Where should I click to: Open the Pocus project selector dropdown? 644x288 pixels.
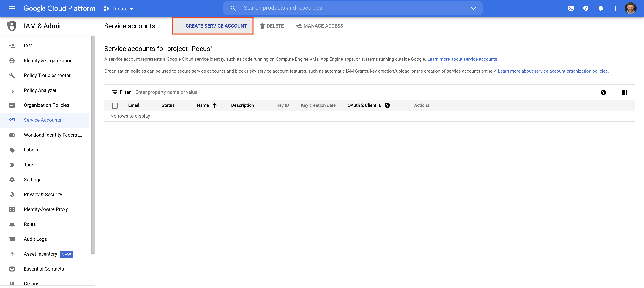click(119, 9)
